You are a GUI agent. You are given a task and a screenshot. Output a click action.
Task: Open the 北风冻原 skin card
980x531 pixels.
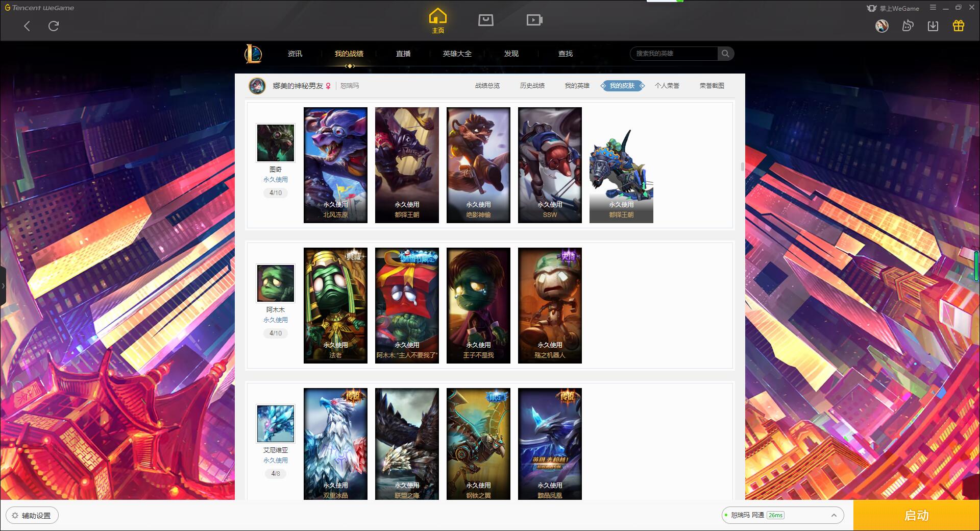coord(335,165)
